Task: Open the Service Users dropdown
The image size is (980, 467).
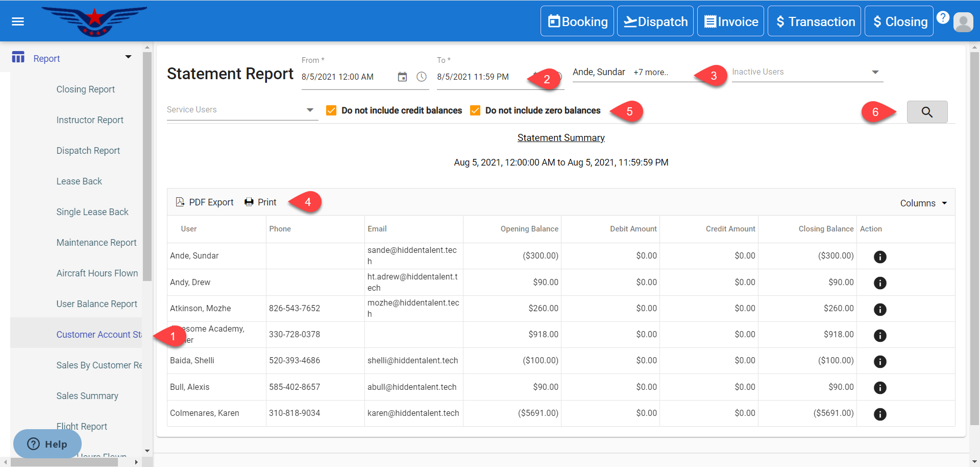Action: coord(309,110)
